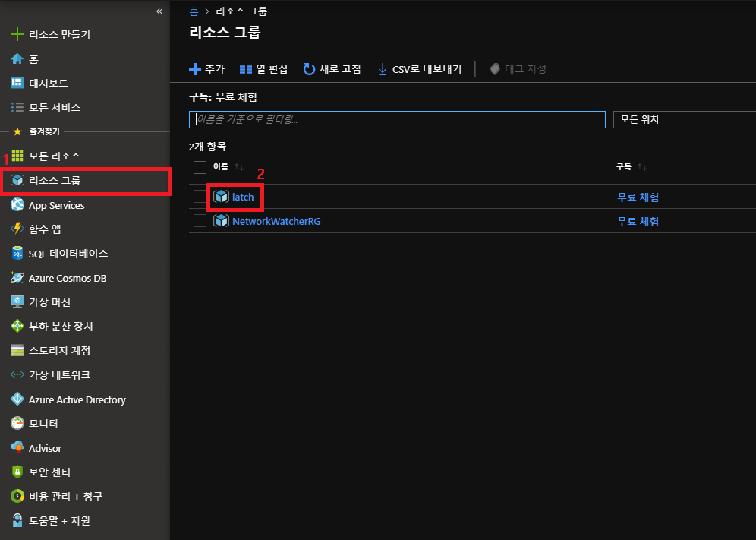
Task: Tick the select-all checkbox in header row
Action: point(200,167)
